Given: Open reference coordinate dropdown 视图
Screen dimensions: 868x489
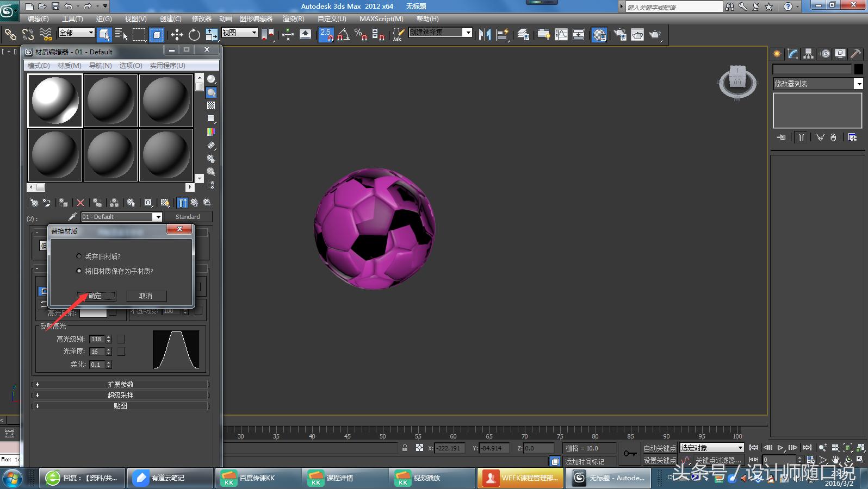Looking at the screenshot, I should [x=239, y=33].
